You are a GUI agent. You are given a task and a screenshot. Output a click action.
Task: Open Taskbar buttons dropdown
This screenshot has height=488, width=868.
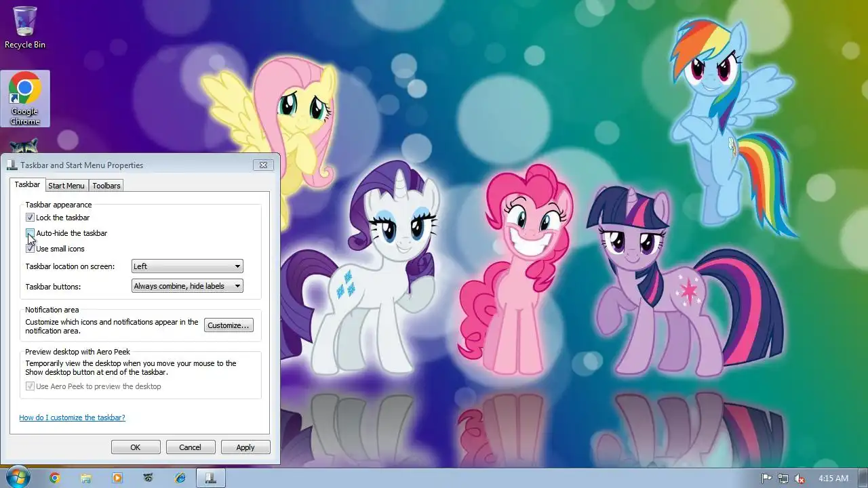187,286
